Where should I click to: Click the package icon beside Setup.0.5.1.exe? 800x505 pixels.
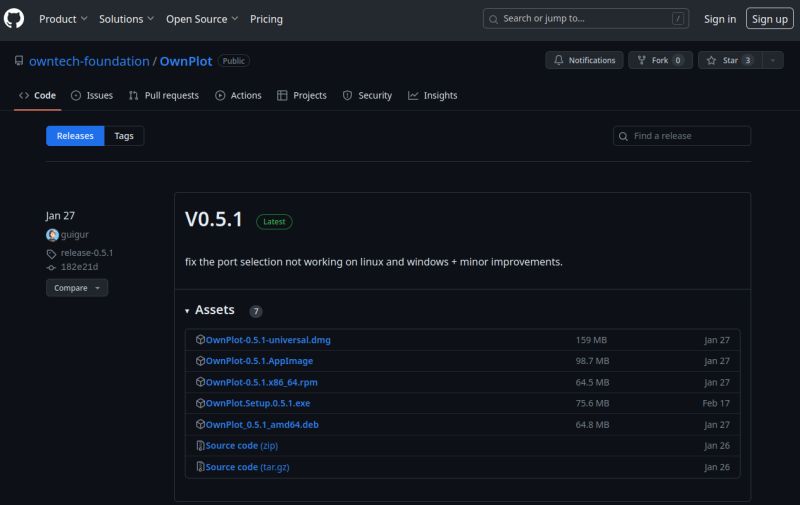[200, 403]
